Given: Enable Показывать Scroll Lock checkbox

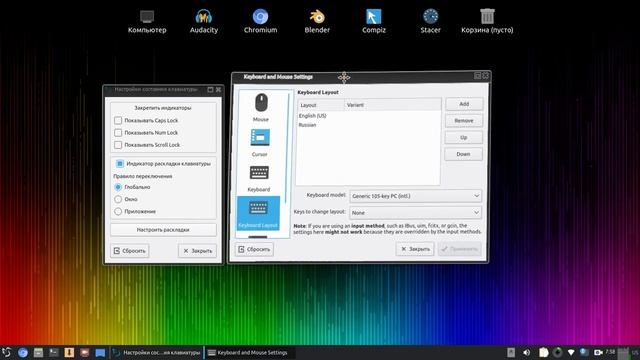Looking at the screenshot, I should (x=118, y=145).
